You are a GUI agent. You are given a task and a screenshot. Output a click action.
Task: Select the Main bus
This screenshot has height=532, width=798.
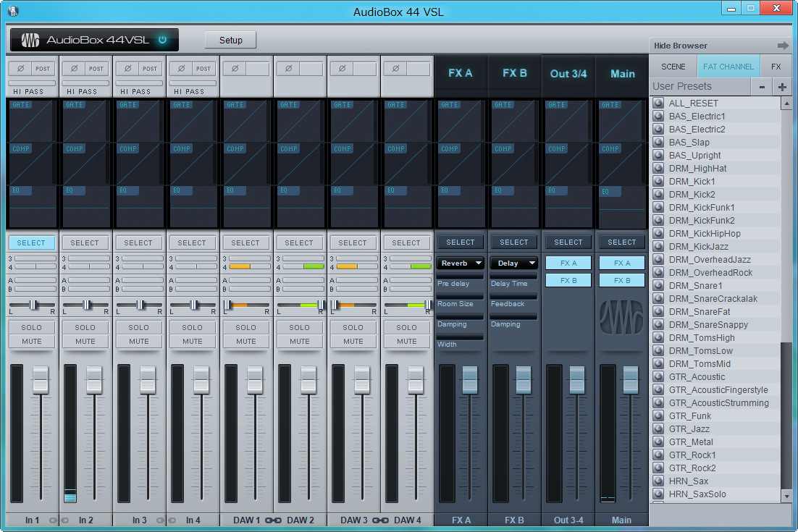coord(622,242)
